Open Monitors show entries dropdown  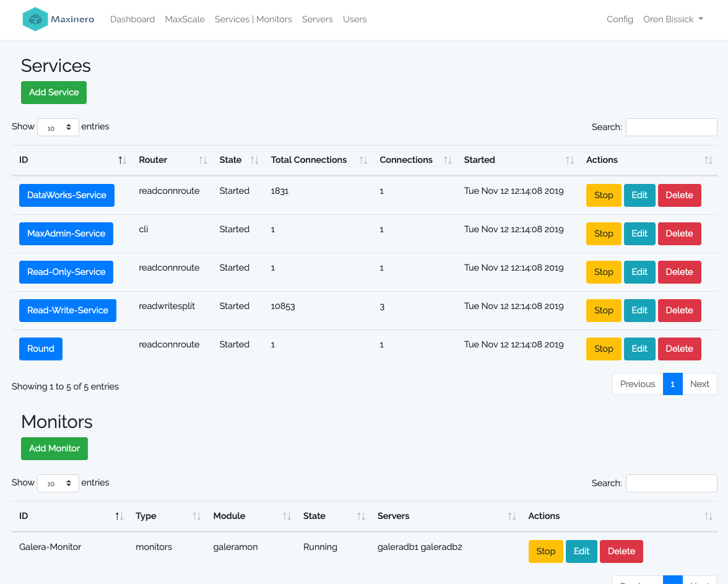point(58,484)
